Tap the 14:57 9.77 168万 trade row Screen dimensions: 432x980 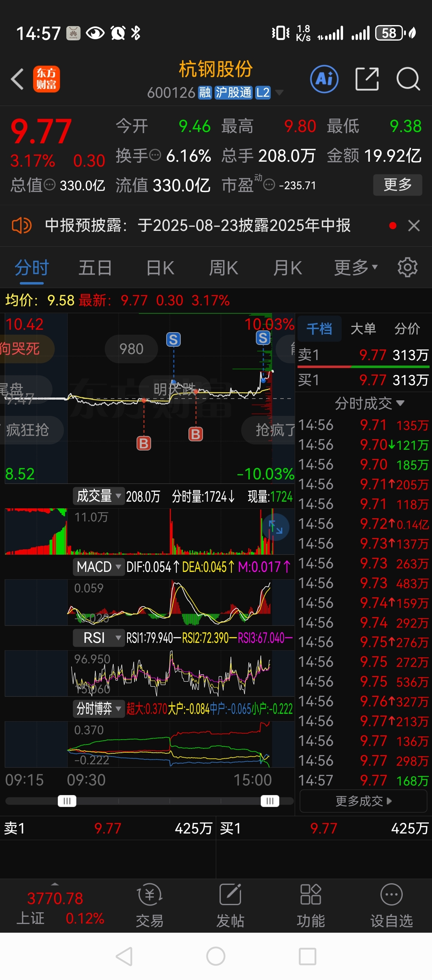point(363,781)
